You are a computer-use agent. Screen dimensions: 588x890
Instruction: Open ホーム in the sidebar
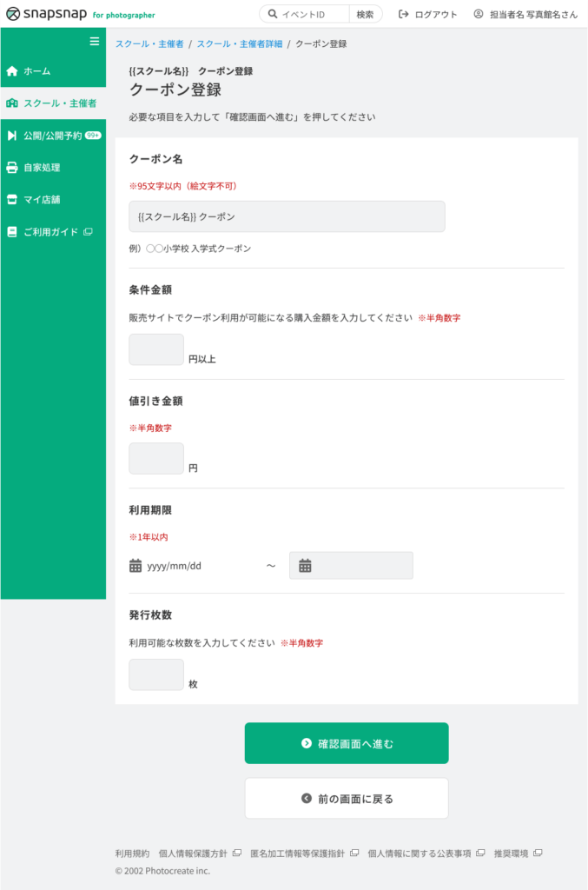[36, 71]
